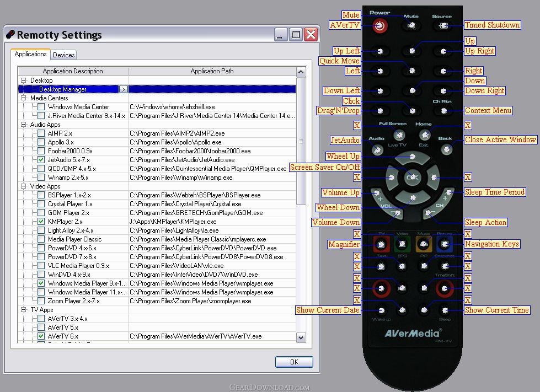Click the Mute button on the remote
The width and height of the screenshot is (540, 392).
click(x=411, y=25)
